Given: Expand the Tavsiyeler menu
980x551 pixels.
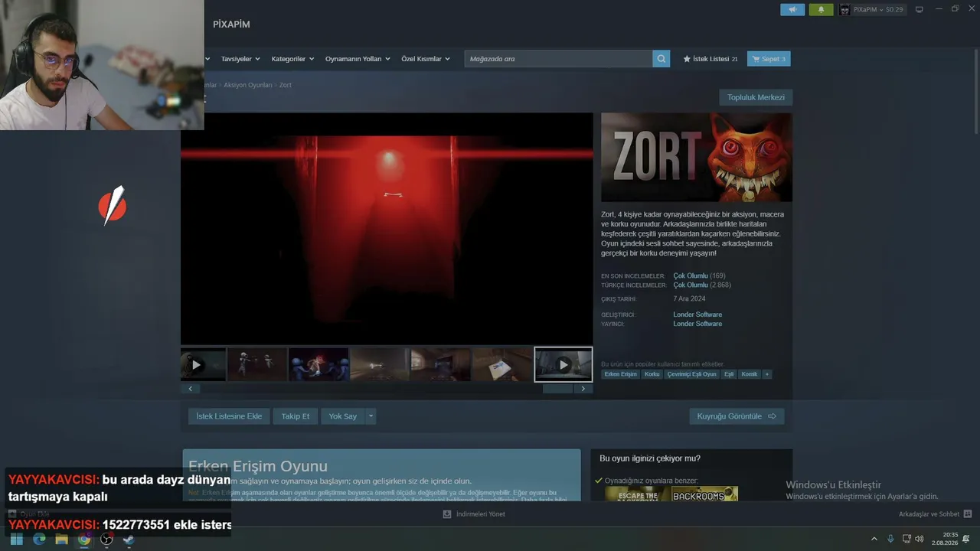Looking at the screenshot, I should 240,59.
